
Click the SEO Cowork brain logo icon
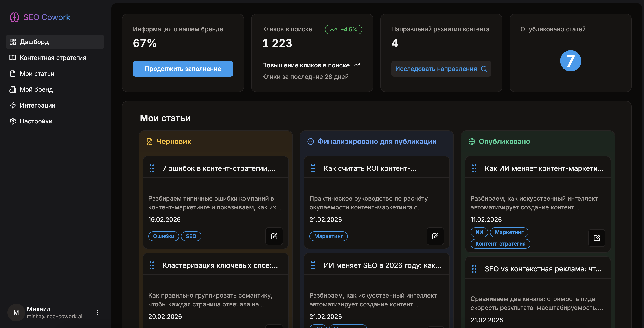[x=14, y=17]
